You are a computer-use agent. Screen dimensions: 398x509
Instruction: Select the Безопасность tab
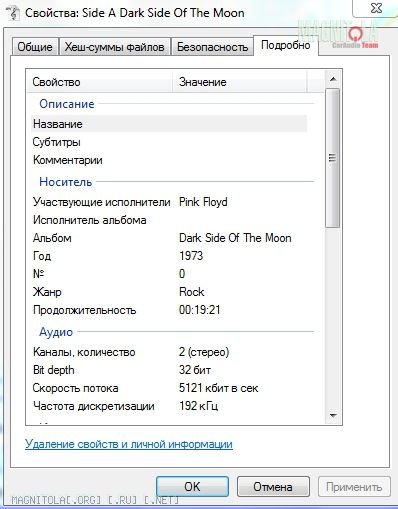[x=212, y=47]
